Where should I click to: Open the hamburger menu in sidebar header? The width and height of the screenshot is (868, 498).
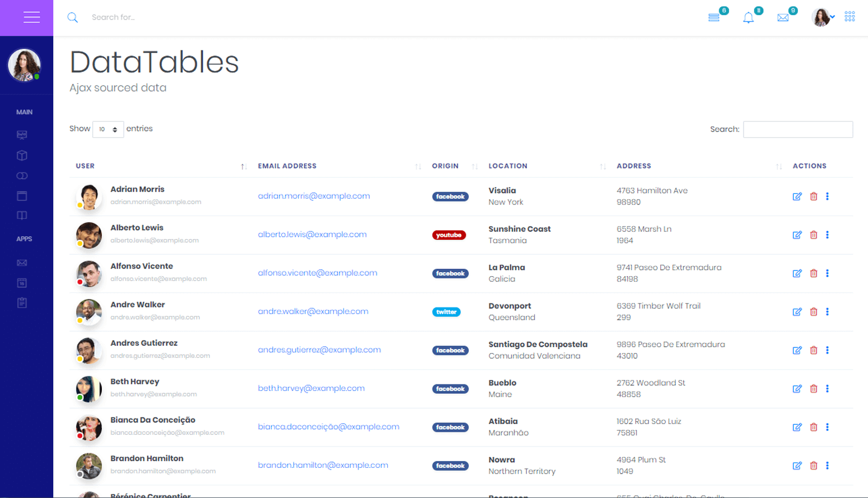click(x=31, y=17)
